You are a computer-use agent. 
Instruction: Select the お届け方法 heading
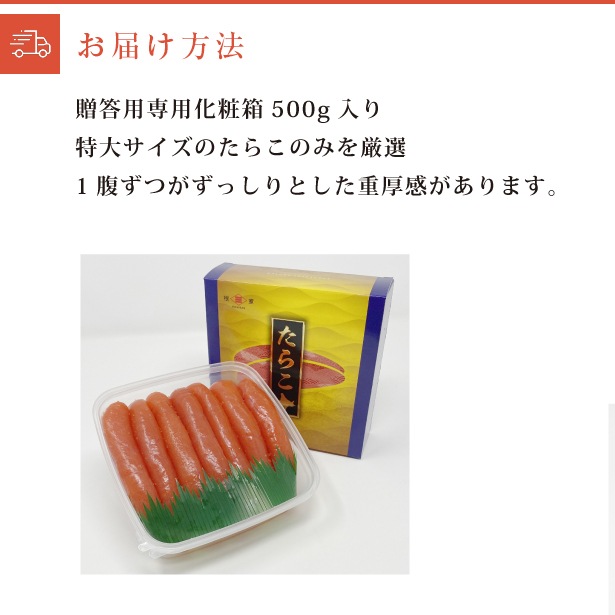pos(161,45)
